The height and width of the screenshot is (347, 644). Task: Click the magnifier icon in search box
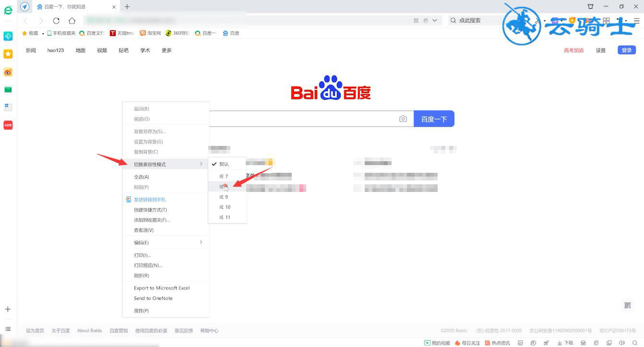tap(453, 20)
